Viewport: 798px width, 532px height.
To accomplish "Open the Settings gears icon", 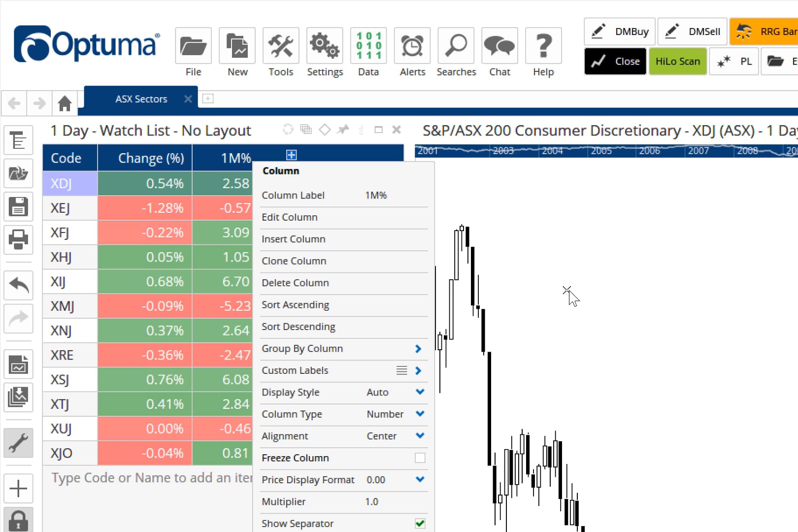I will coord(325,46).
